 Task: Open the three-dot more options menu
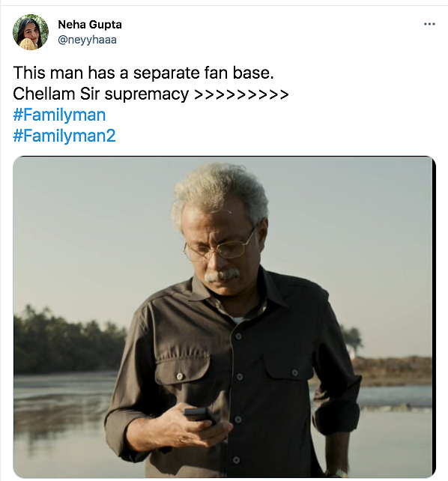click(x=429, y=24)
